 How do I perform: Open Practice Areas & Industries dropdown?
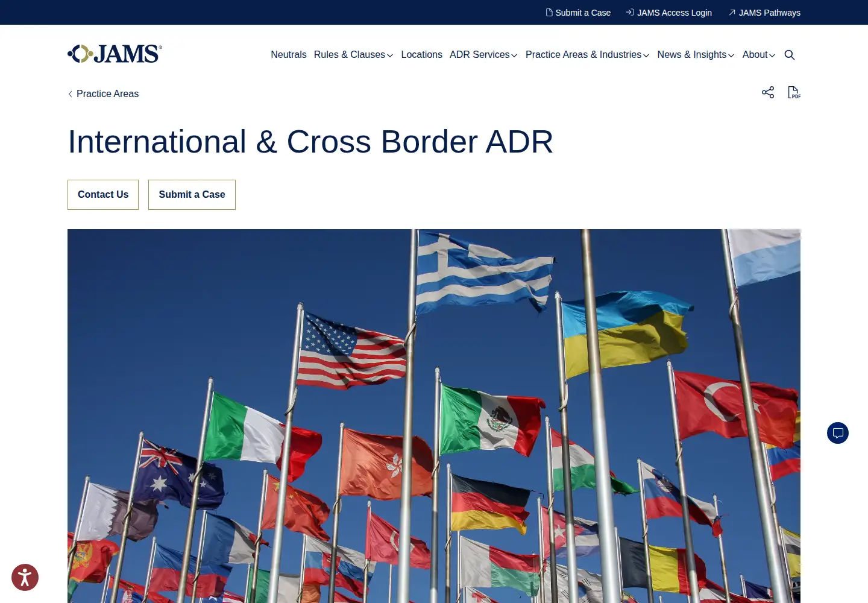587,55
